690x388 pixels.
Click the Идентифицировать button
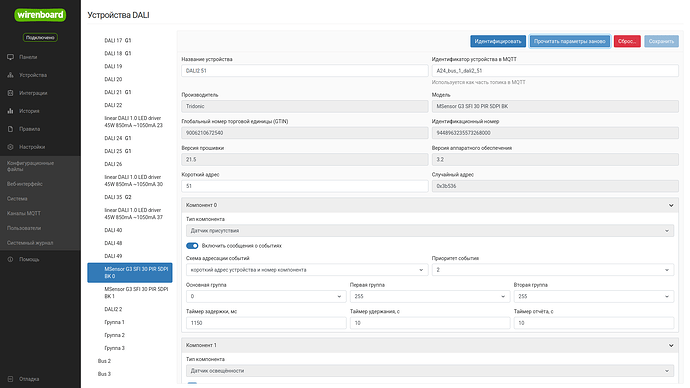click(x=498, y=41)
